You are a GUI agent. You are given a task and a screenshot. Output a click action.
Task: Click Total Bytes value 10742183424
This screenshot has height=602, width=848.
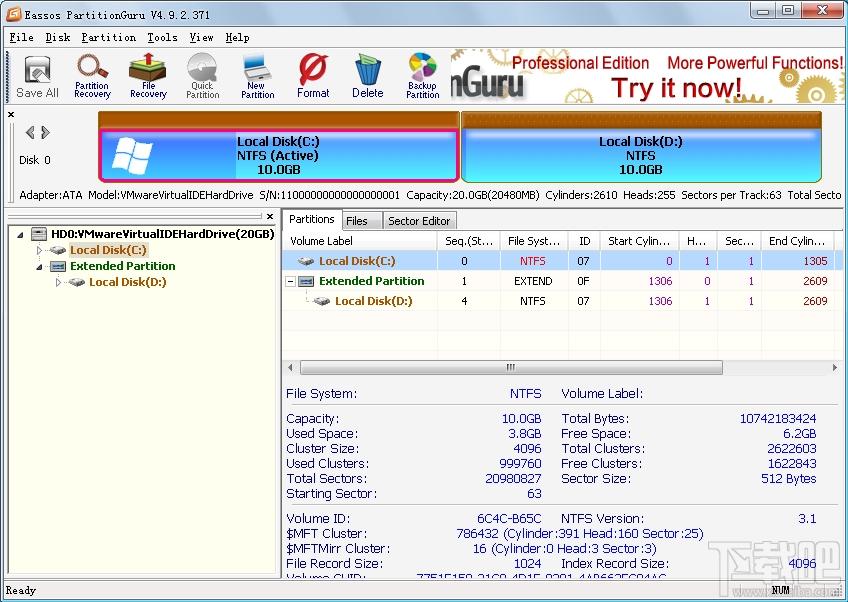(x=778, y=419)
